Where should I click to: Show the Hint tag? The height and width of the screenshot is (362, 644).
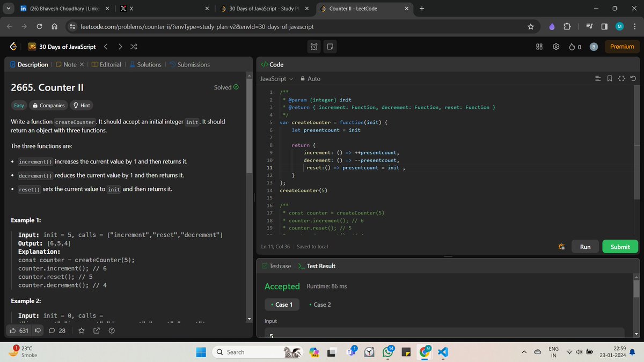point(82,106)
